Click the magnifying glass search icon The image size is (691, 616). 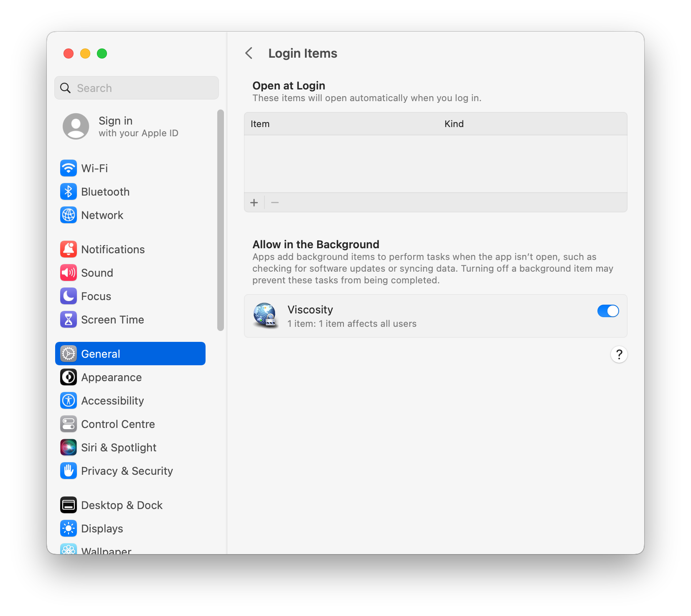[x=66, y=88]
